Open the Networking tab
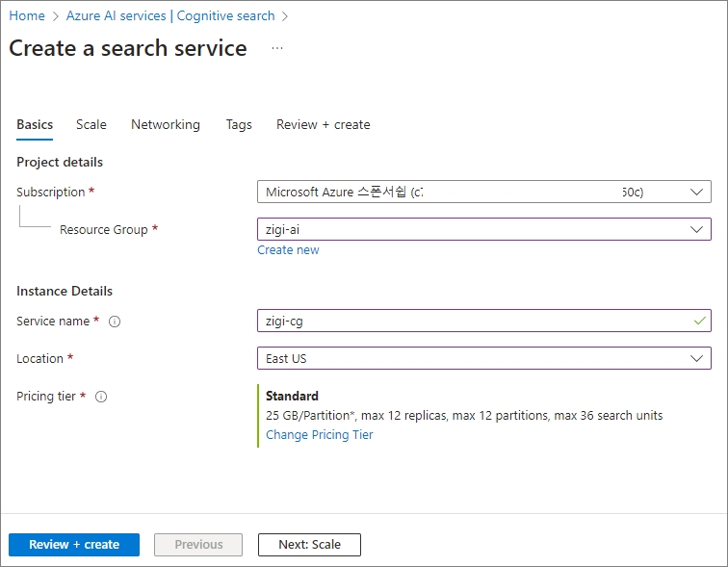Screen dimensions: 728x567 click(x=166, y=124)
